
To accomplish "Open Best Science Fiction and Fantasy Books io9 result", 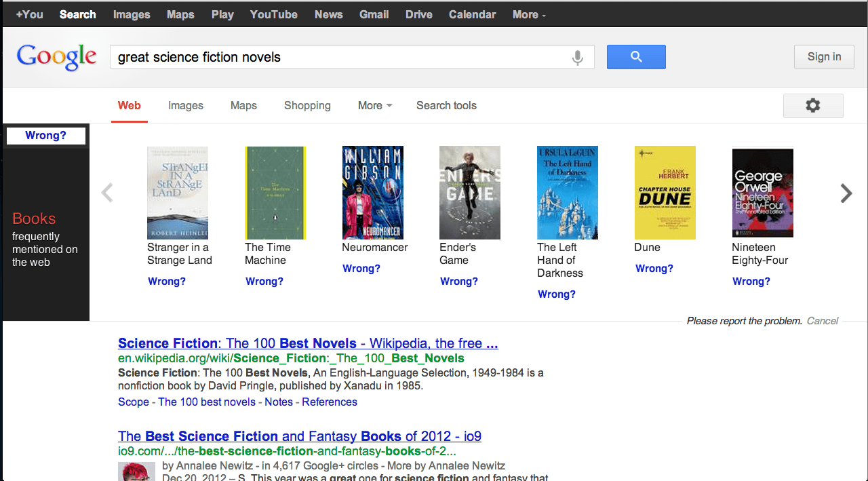I will (300, 436).
